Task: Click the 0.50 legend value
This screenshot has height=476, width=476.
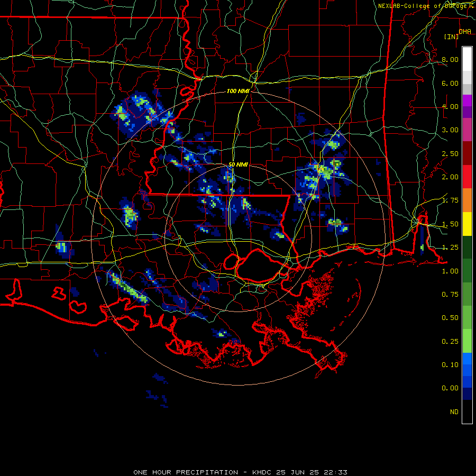Action: [450, 318]
